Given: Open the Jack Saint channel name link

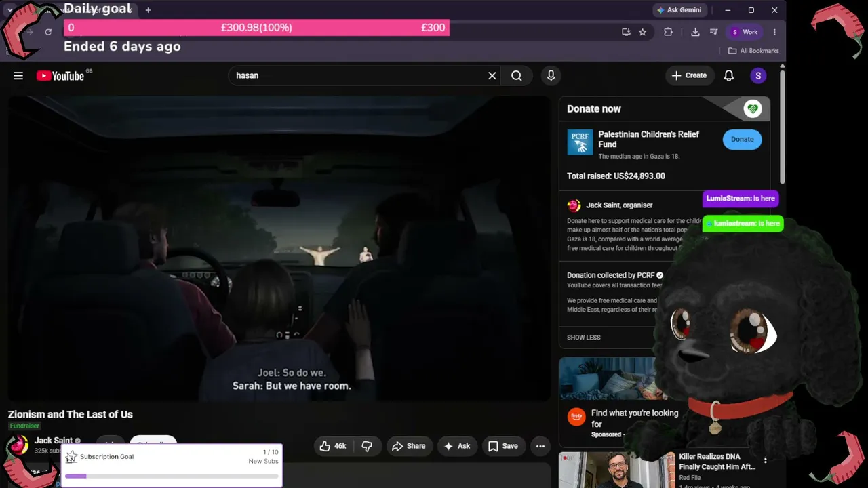Looking at the screenshot, I should pos(54,441).
